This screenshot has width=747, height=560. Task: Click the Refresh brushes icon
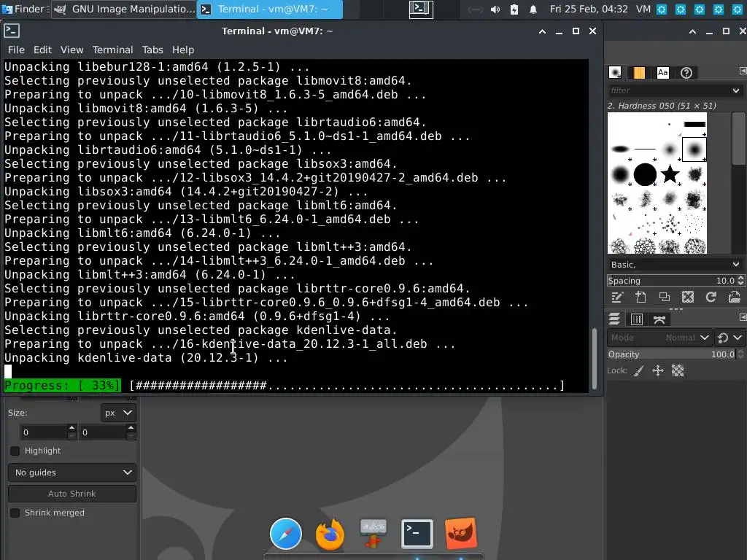point(711,297)
